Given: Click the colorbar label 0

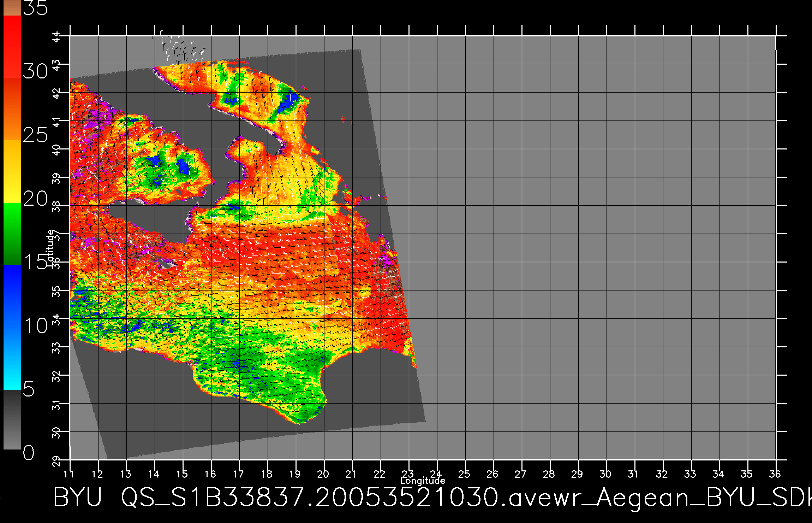Looking at the screenshot, I should (29, 453).
